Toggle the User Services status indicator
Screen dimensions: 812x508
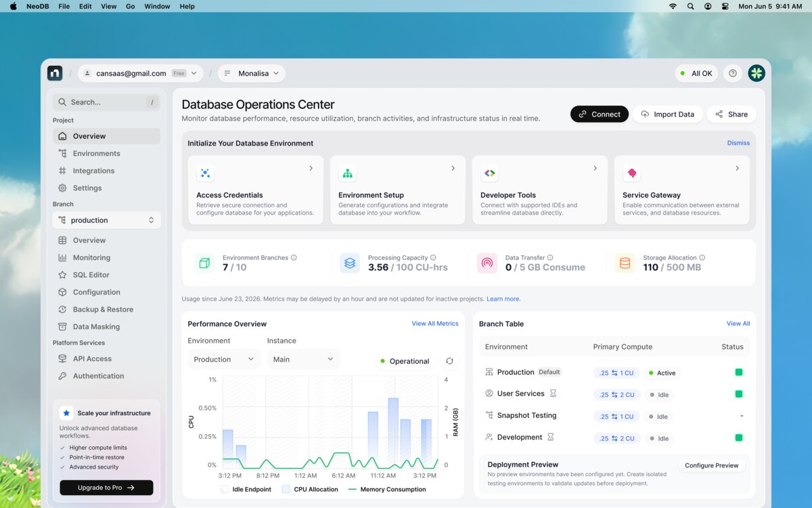(739, 394)
